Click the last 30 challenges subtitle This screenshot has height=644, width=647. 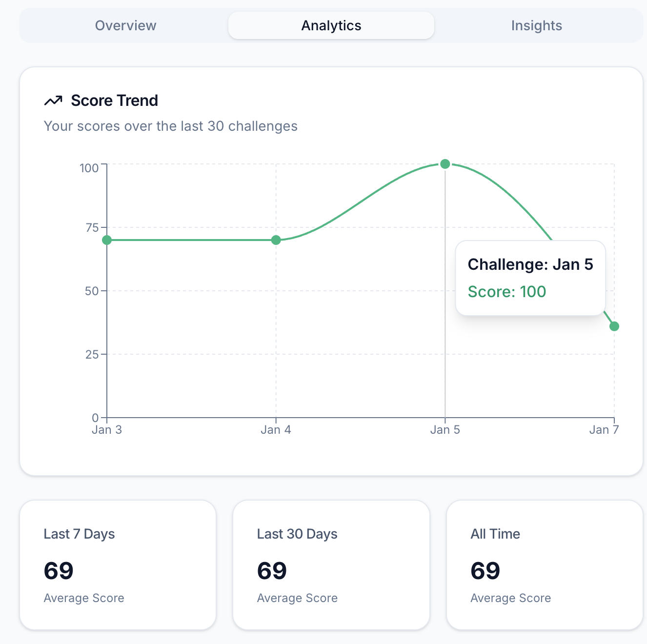click(170, 126)
